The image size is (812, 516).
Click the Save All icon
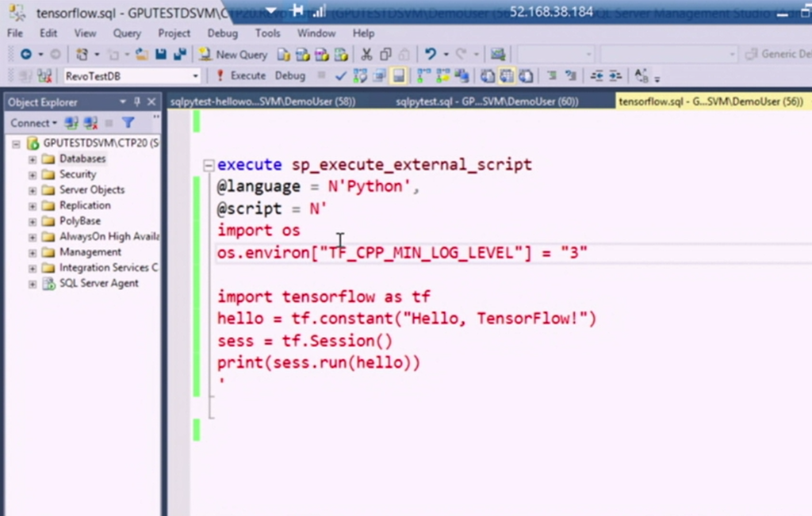tap(180, 54)
